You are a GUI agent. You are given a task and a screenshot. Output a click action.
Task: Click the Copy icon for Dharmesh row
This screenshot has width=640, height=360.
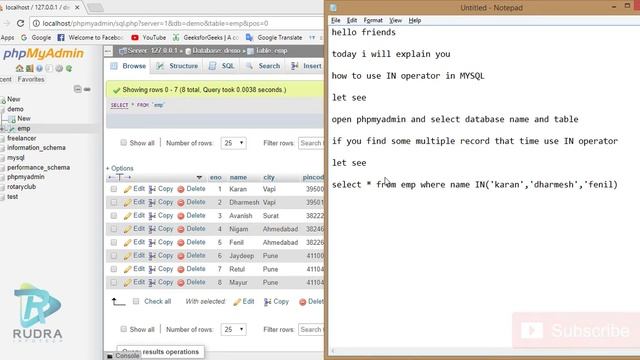coord(152,202)
